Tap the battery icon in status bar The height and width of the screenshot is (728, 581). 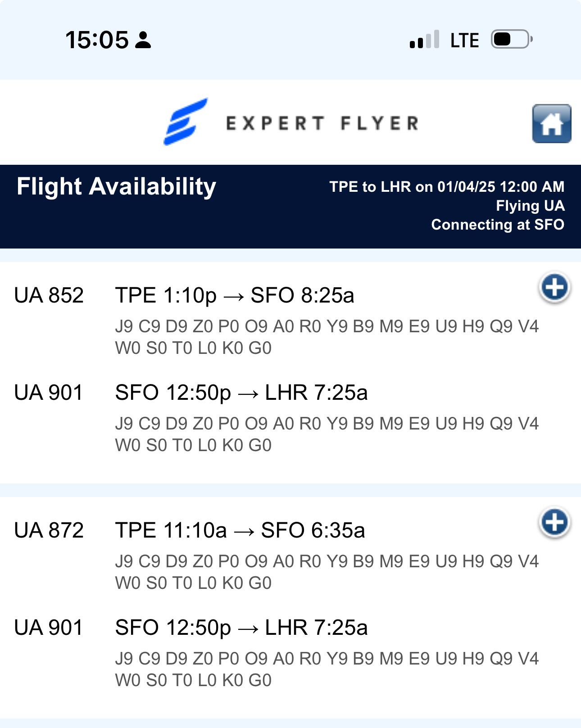click(x=512, y=40)
